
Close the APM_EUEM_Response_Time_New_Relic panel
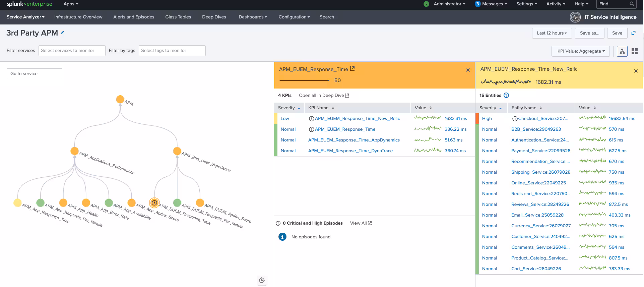click(x=636, y=71)
